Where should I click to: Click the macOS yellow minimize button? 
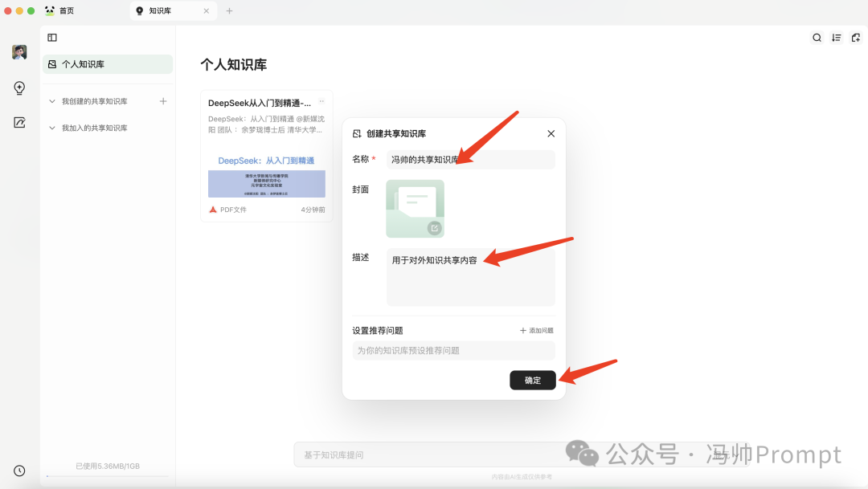pos(19,10)
